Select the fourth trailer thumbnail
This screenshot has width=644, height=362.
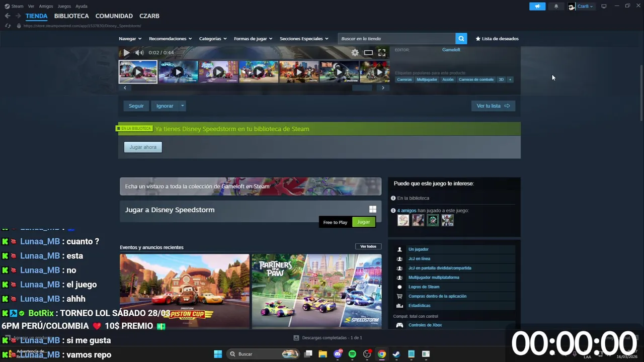(x=259, y=72)
